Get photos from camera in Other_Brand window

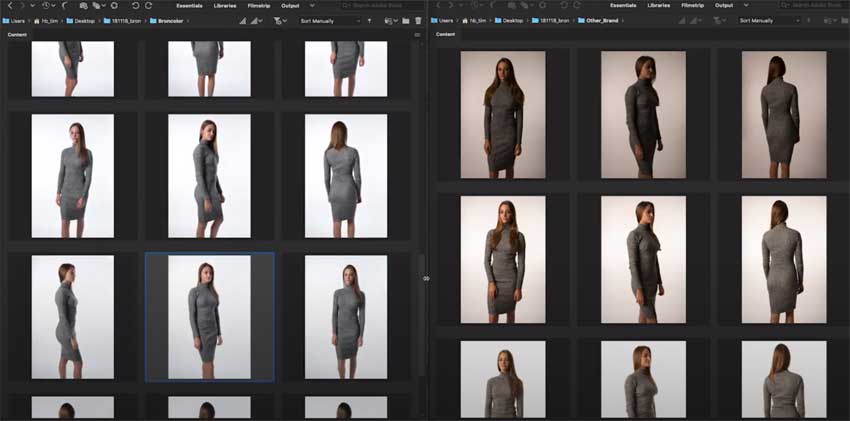click(x=511, y=5)
